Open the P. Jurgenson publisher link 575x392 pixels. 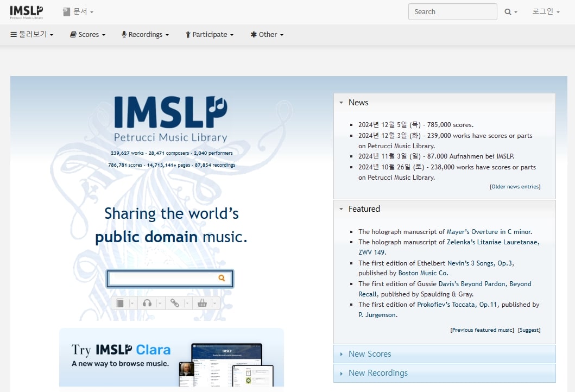378,314
